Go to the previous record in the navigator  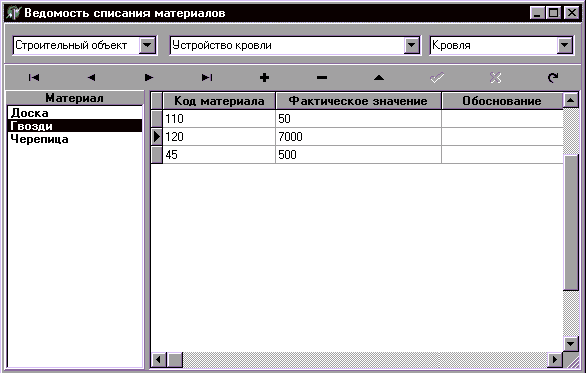pyautogui.click(x=91, y=78)
